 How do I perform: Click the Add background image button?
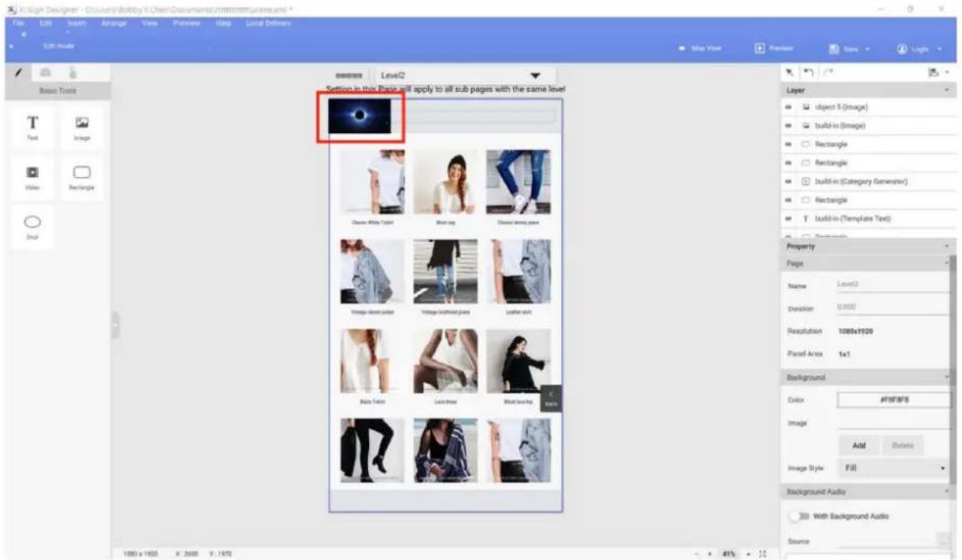[859, 445]
